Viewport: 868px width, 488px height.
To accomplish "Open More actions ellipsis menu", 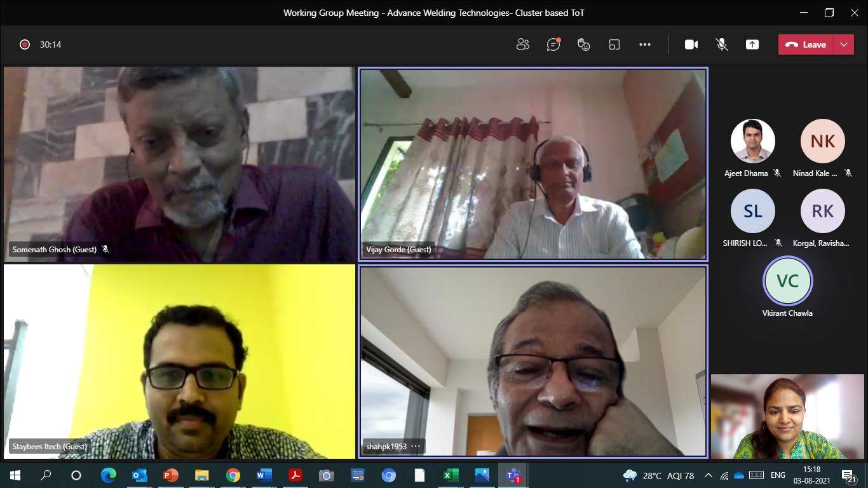I will coord(645,44).
